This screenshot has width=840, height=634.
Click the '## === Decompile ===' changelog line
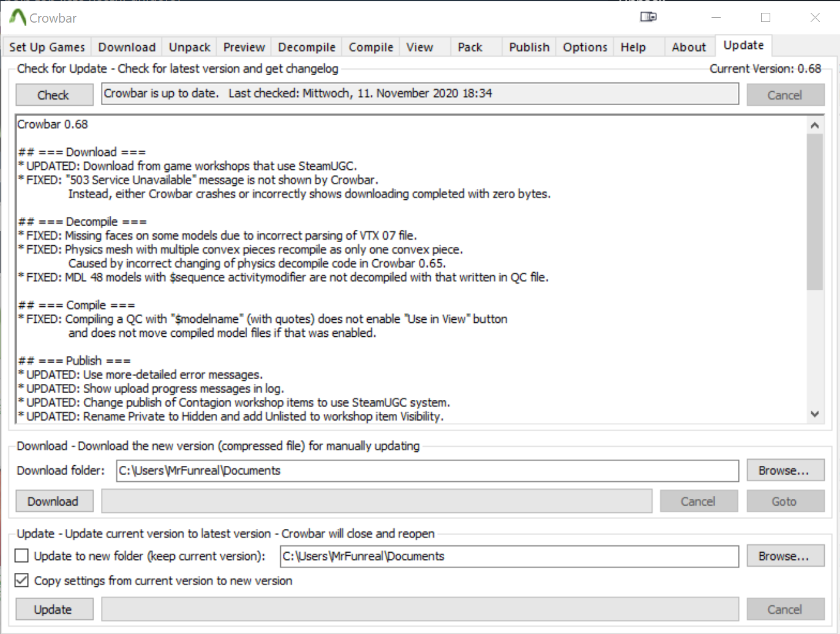[83, 222]
